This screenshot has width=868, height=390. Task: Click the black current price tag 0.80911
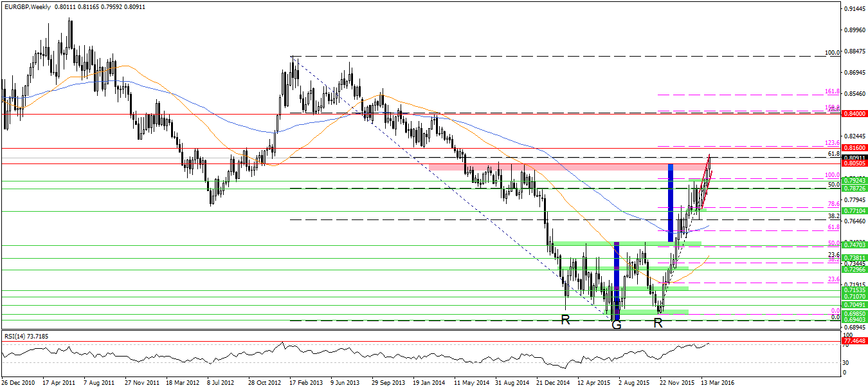[x=854, y=157]
